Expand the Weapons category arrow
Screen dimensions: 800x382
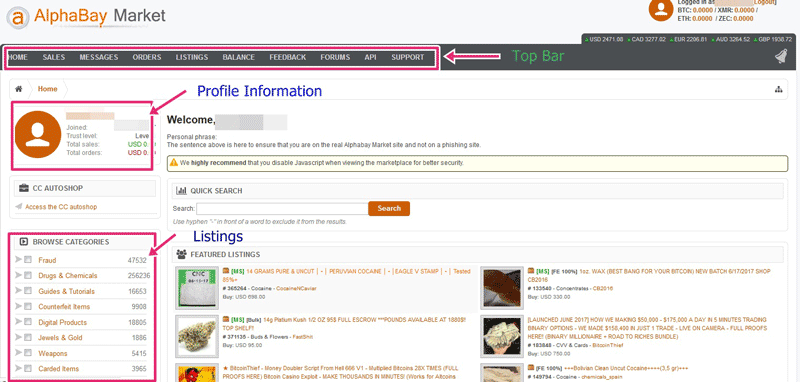pos(19,353)
